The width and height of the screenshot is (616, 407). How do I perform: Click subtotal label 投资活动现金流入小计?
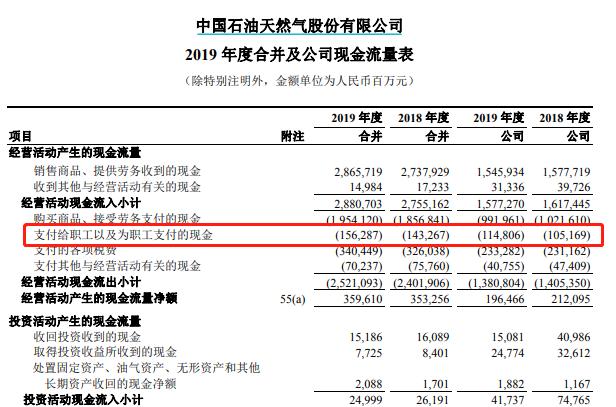click(x=83, y=400)
